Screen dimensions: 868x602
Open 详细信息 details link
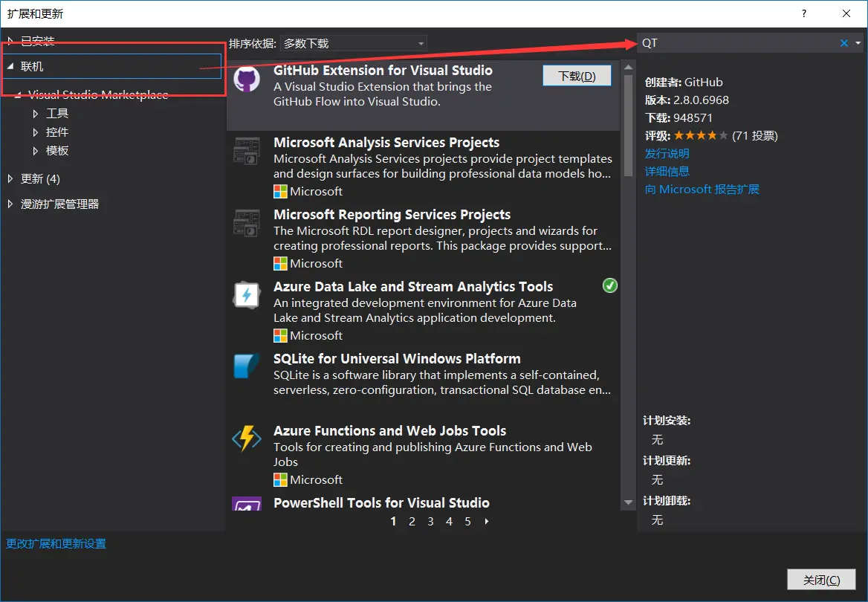coord(667,171)
